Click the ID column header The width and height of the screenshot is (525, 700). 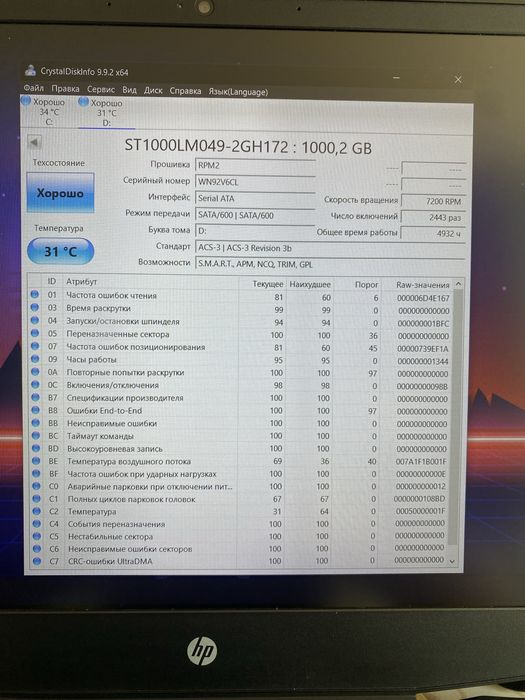coord(52,281)
